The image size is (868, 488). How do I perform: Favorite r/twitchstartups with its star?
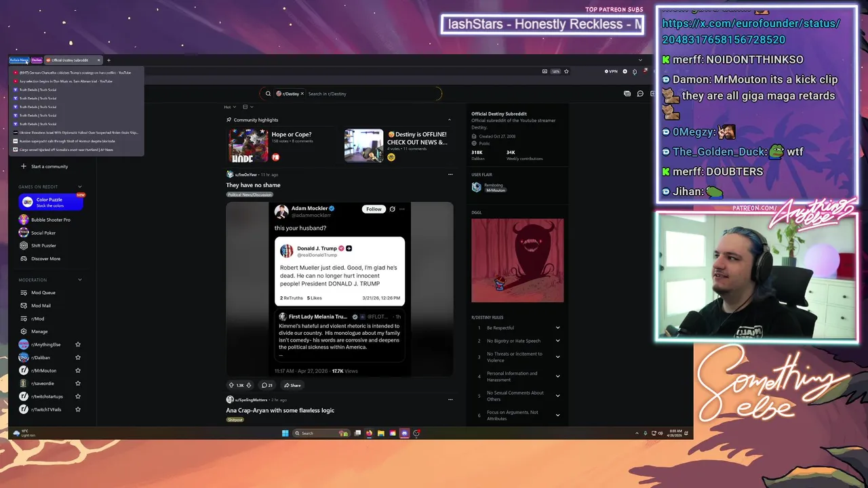(78, 396)
